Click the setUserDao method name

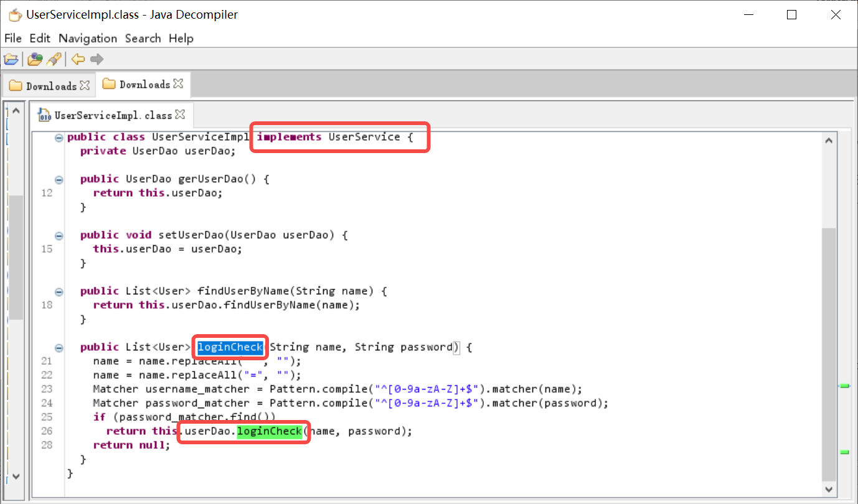click(191, 235)
